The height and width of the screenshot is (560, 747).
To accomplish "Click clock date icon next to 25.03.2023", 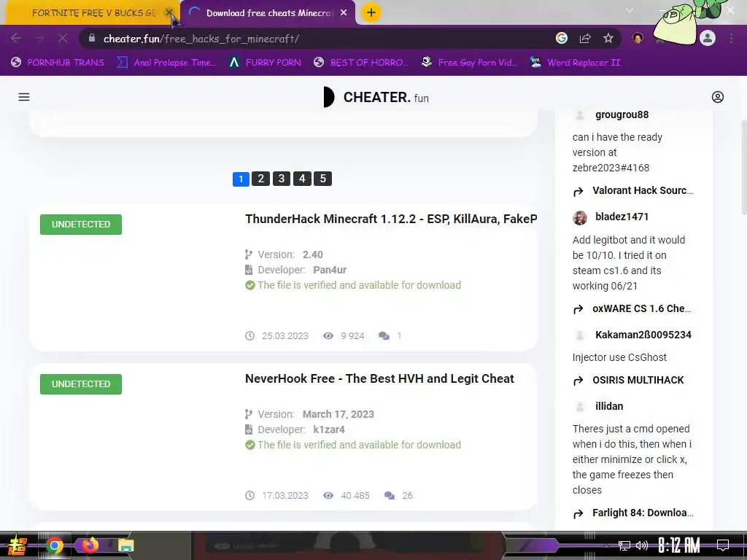I will [249, 335].
